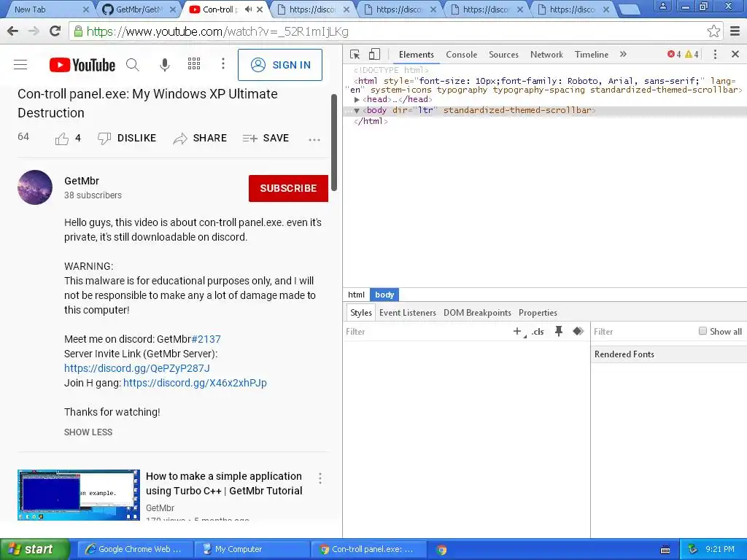
Task: Click the browser back arrow
Action: click(x=13, y=31)
